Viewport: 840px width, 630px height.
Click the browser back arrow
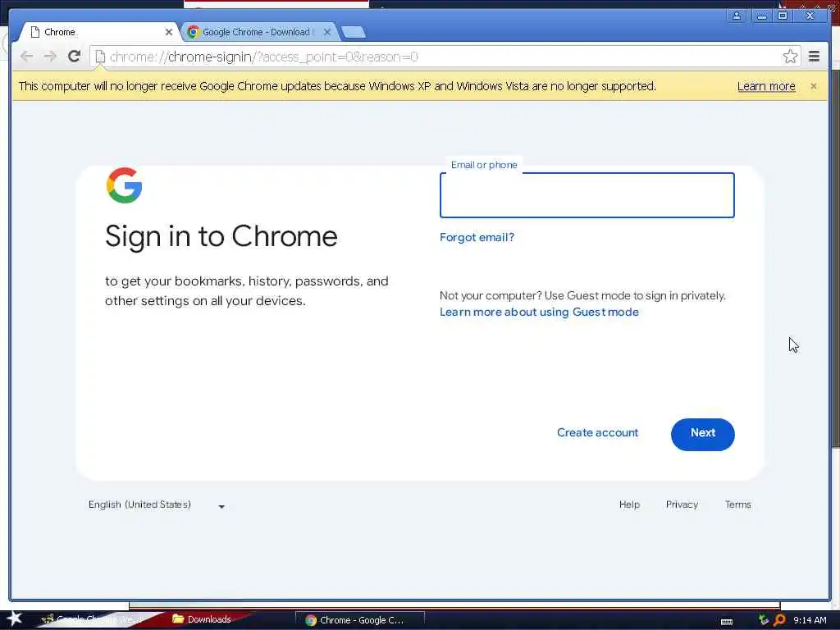[x=27, y=57]
